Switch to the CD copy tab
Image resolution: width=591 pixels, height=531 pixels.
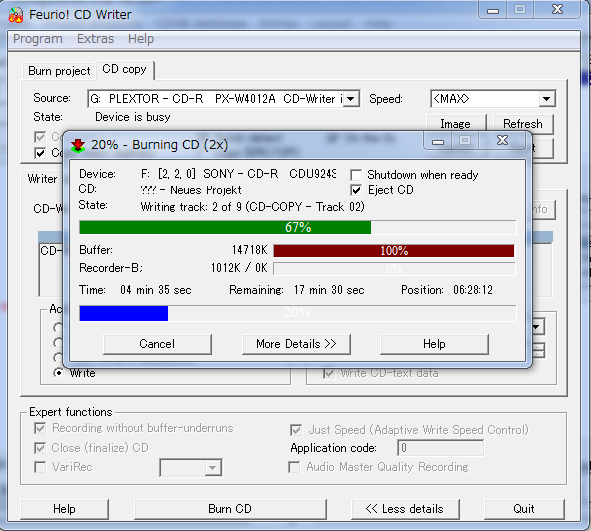[124, 70]
